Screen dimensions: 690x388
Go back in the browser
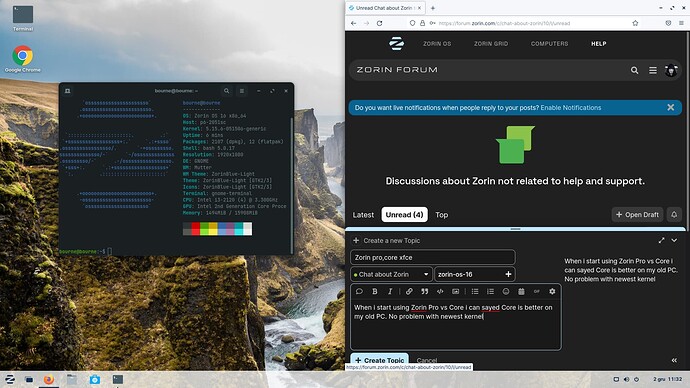click(354, 23)
